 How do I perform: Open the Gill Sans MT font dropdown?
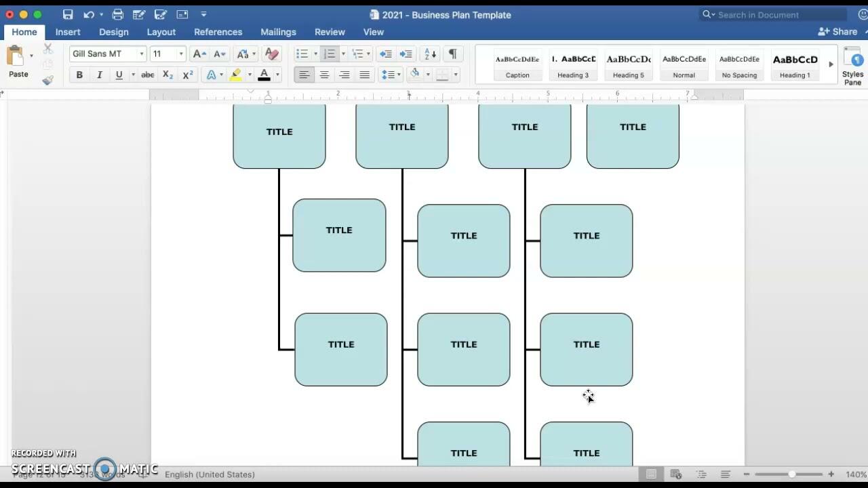click(141, 54)
